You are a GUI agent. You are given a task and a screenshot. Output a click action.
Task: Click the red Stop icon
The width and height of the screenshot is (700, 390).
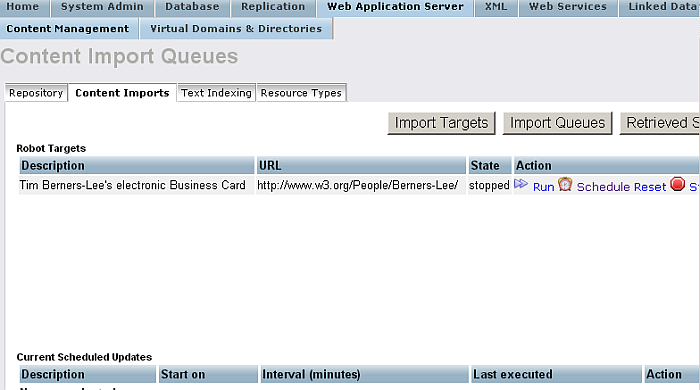(677, 184)
